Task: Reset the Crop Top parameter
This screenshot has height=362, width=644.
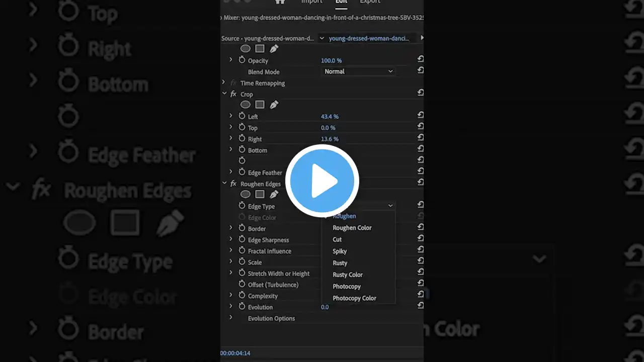Action: pyautogui.click(x=420, y=126)
